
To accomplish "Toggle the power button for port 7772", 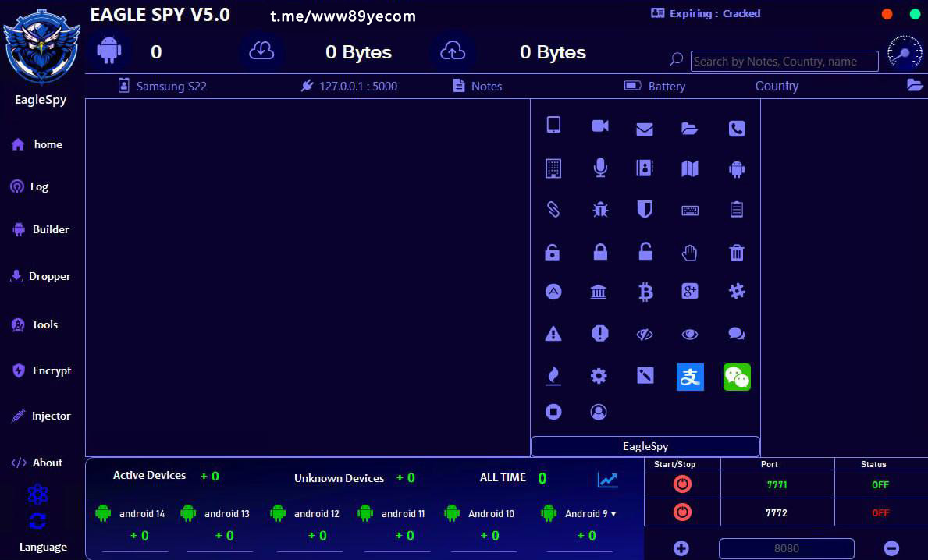I will 682,512.
